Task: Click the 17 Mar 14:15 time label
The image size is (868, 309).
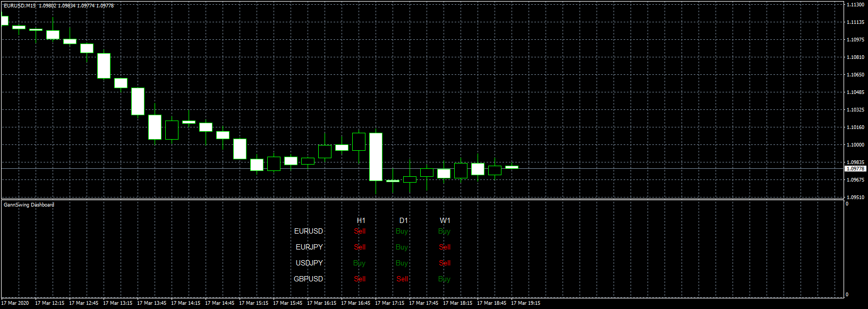Action: point(185,303)
